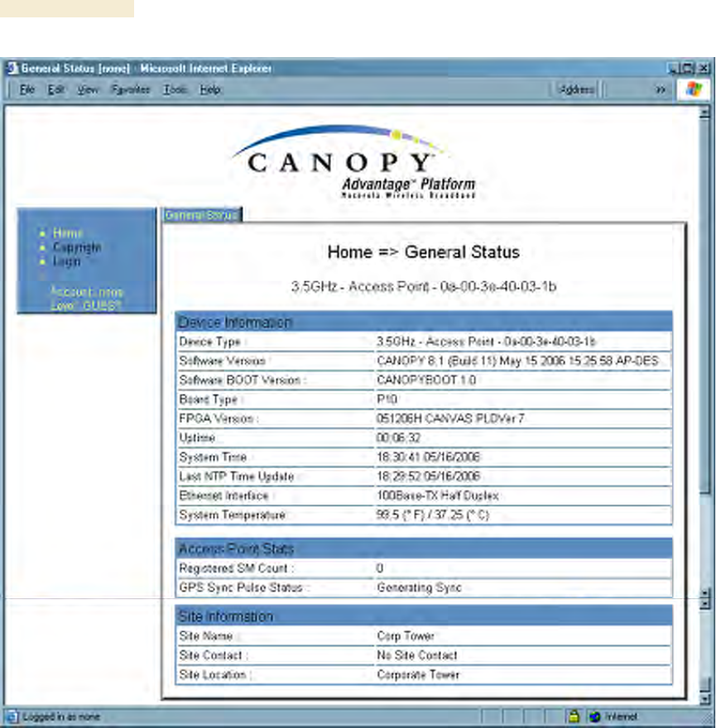Open the File menu
The image size is (716, 728).
click(27, 89)
